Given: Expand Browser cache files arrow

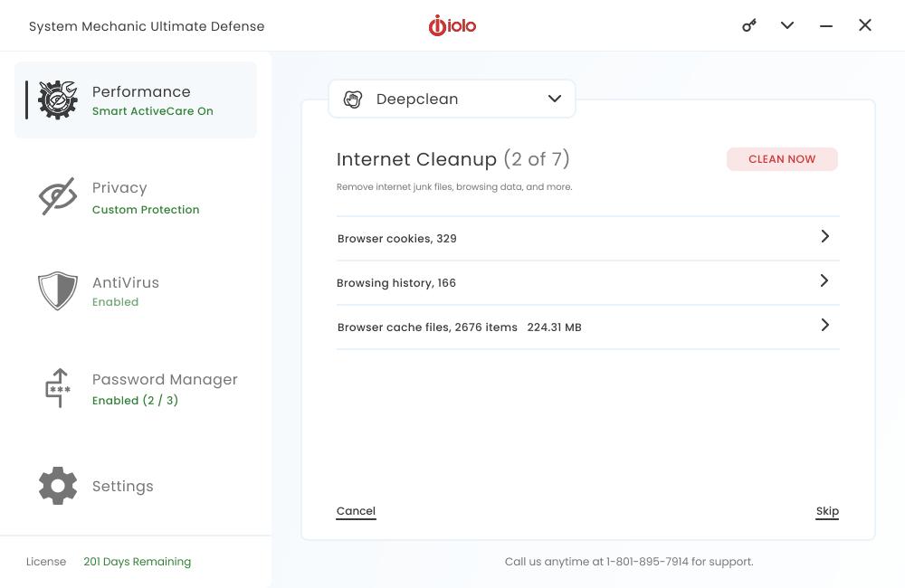Looking at the screenshot, I should click(824, 325).
